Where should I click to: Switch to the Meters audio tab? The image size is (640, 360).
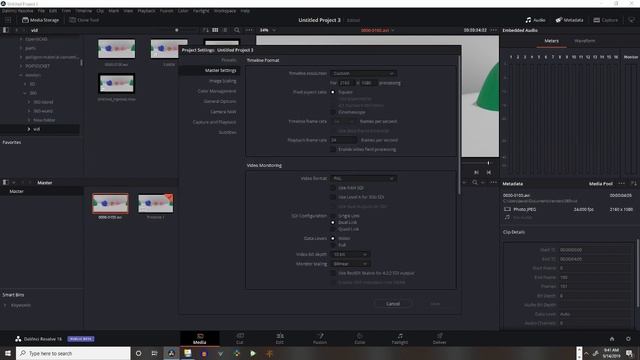551,41
